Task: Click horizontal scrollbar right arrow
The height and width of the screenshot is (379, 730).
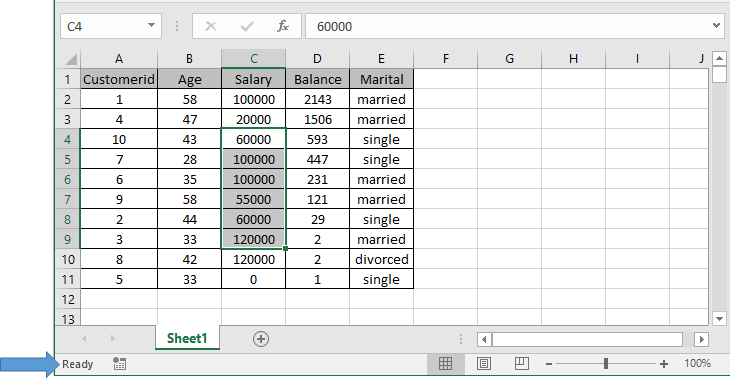Action: [x=702, y=339]
